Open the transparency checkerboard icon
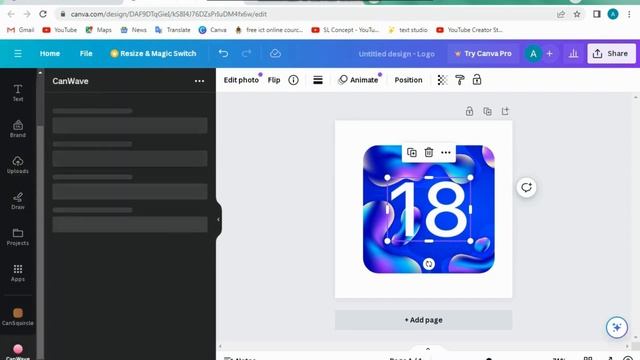This screenshot has height=360, width=640. pos(442,80)
